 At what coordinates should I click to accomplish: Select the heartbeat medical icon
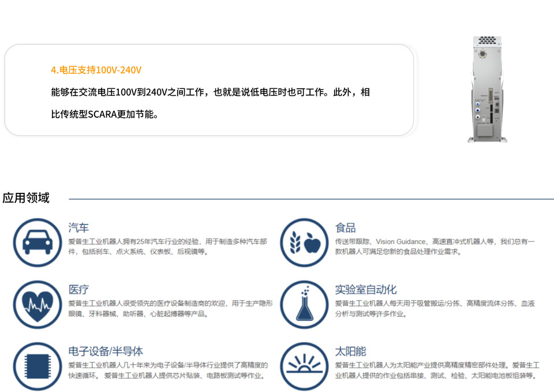tap(36, 304)
